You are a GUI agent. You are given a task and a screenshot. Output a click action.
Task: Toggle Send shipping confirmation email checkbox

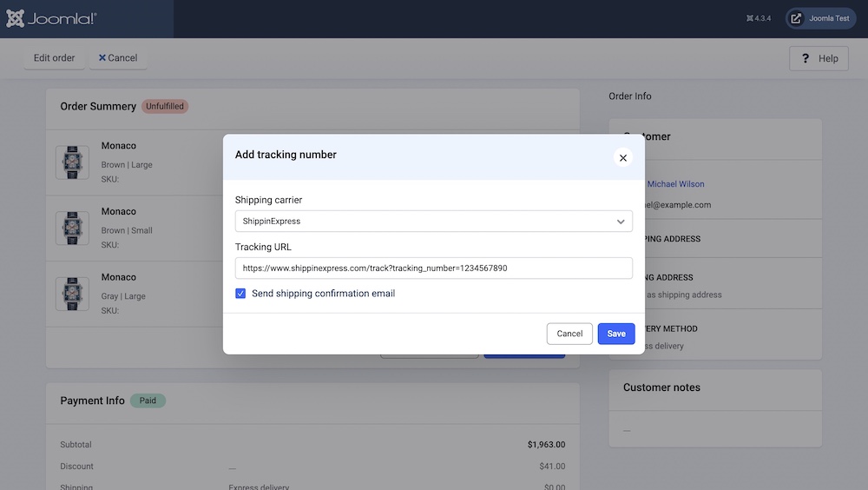pyautogui.click(x=240, y=294)
